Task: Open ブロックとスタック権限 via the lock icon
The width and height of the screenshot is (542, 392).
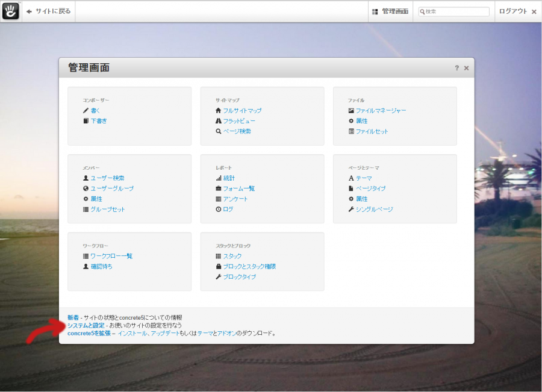Action: pyautogui.click(x=218, y=266)
